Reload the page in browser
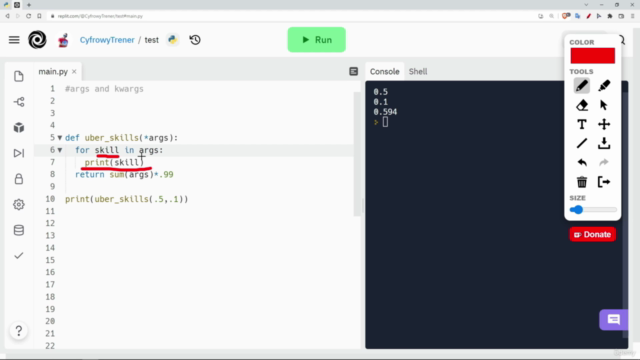 [x=29, y=16]
